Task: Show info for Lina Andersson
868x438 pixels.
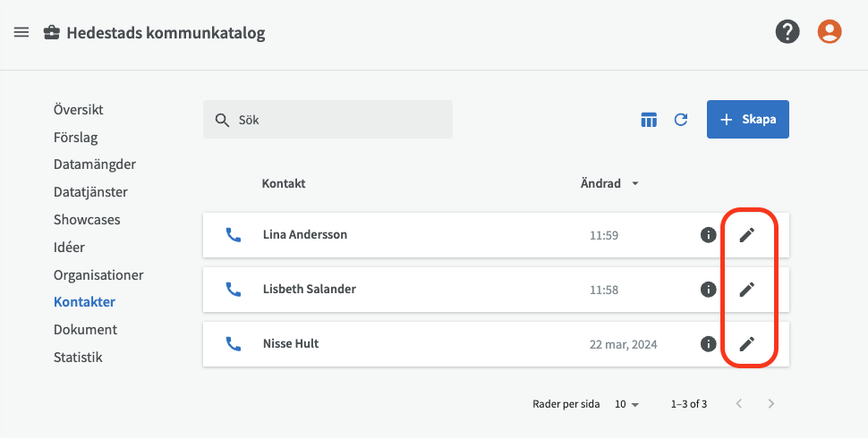Action: coord(708,235)
